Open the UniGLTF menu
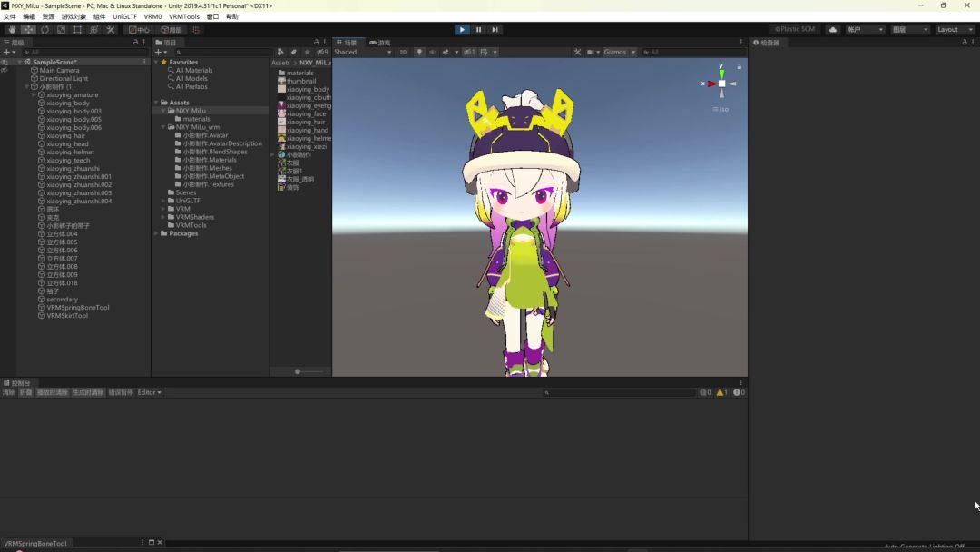Image resolution: width=980 pixels, height=552 pixels. coord(123,16)
